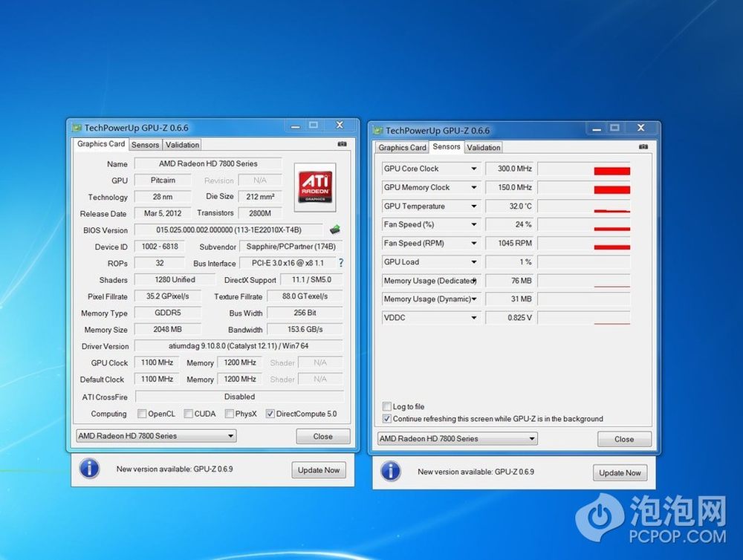Viewport: 743px width, 560px height.
Task: Click the BIOS save chip icon
Action: coord(335,229)
